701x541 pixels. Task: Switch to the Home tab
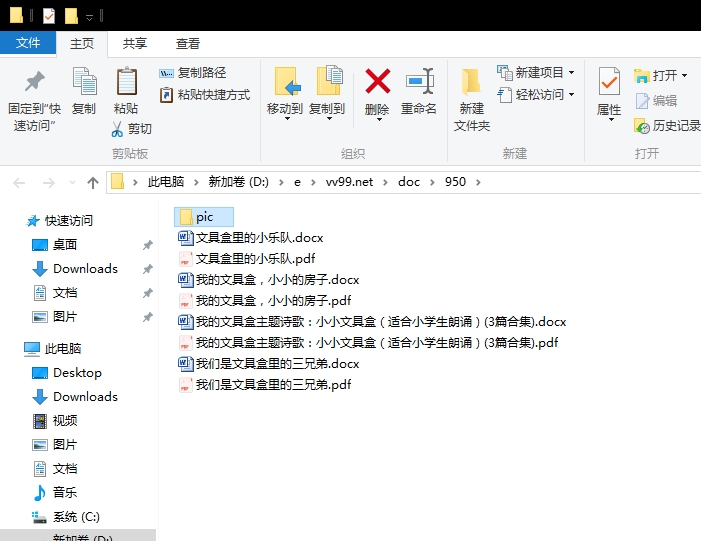click(82, 44)
